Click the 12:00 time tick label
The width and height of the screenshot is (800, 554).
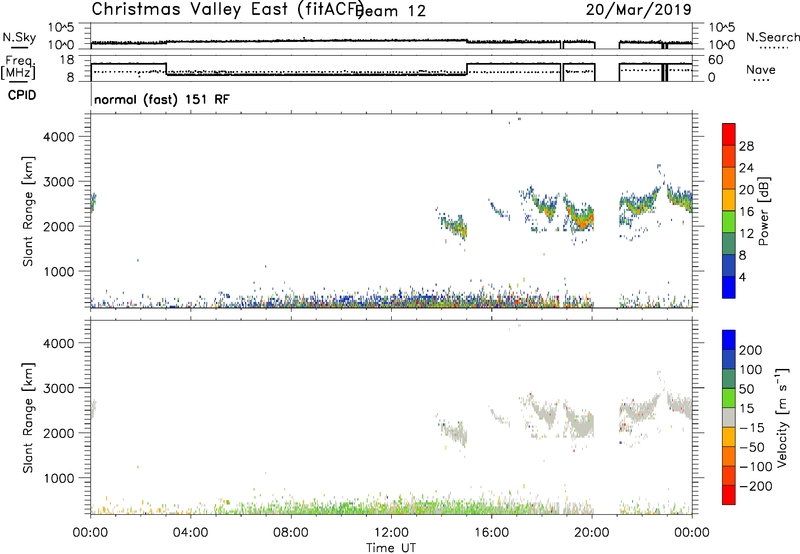click(391, 533)
